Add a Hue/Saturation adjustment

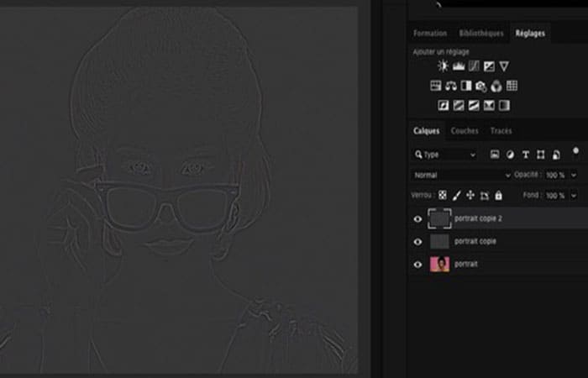[435, 86]
